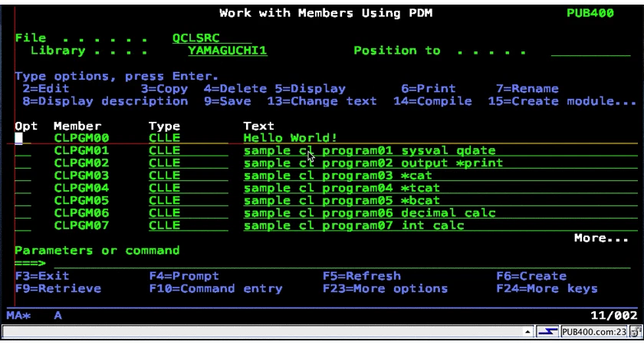Click the More... list indicator
644x345 pixels.
602,238
